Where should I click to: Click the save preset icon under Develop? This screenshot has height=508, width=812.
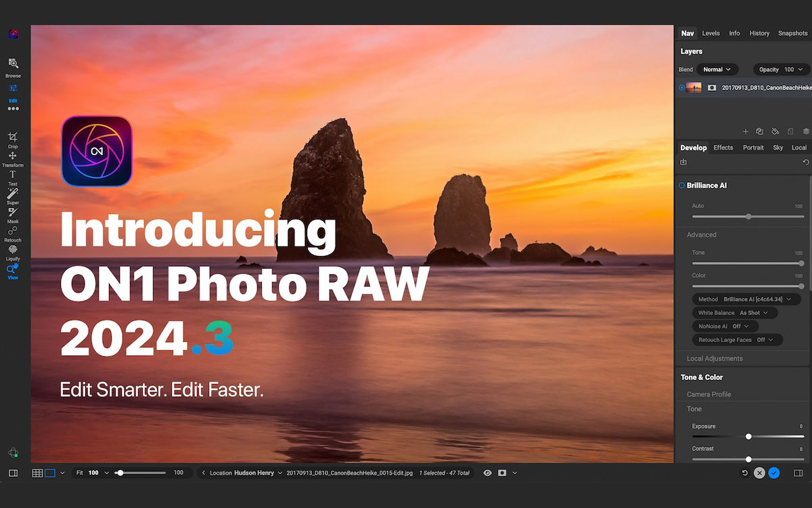683,162
